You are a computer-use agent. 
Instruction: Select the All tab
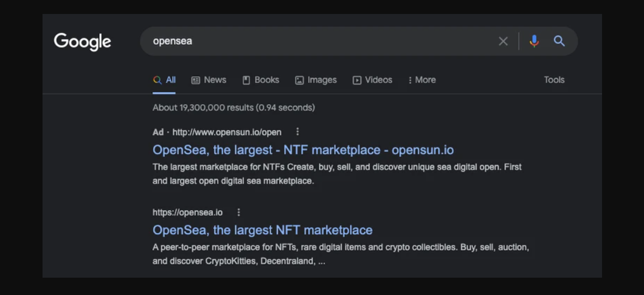(x=164, y=80)
